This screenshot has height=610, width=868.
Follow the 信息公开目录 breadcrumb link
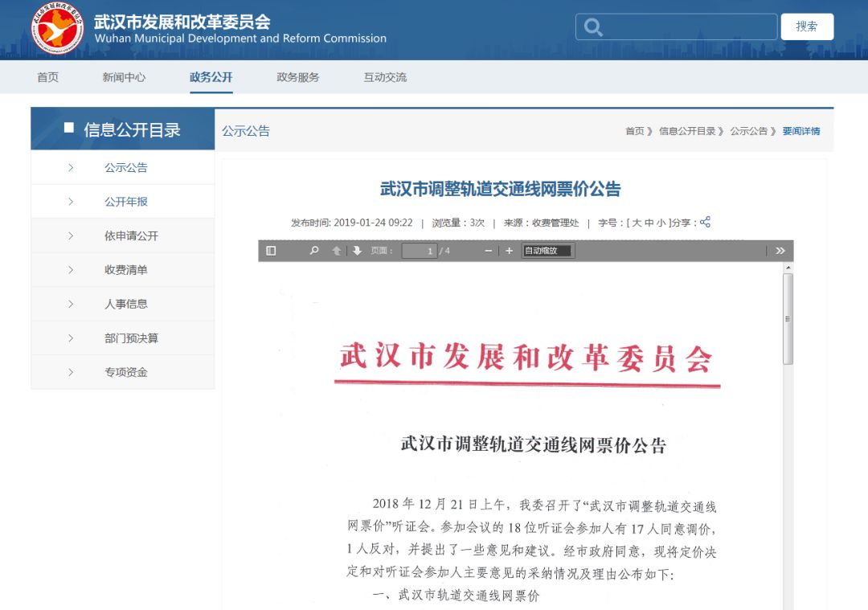click(686, 131)
